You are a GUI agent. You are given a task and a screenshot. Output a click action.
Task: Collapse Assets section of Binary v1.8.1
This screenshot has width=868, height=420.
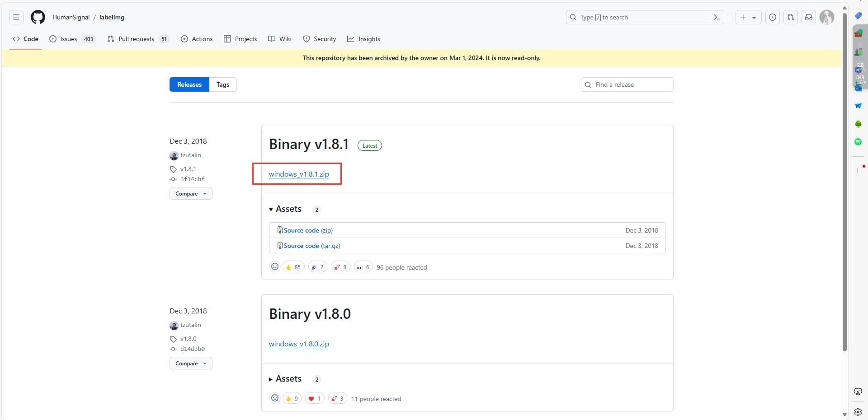pyautogui.click(x=285, y=209)
